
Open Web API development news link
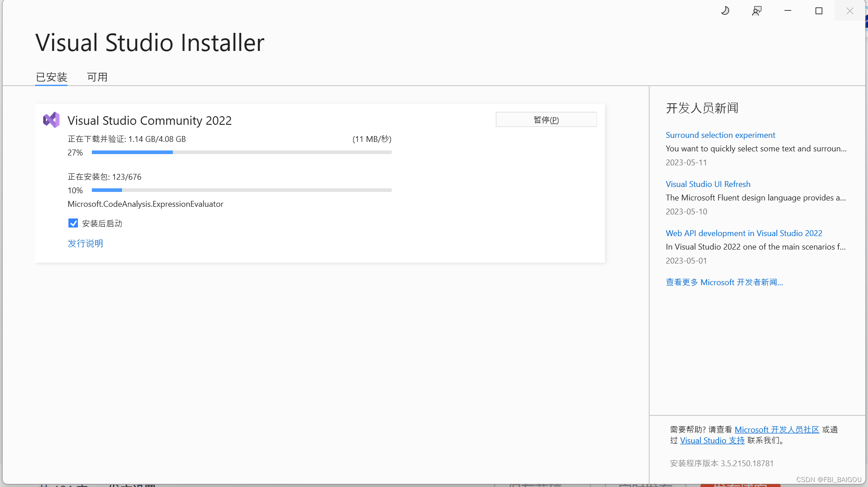pos(743,233)
